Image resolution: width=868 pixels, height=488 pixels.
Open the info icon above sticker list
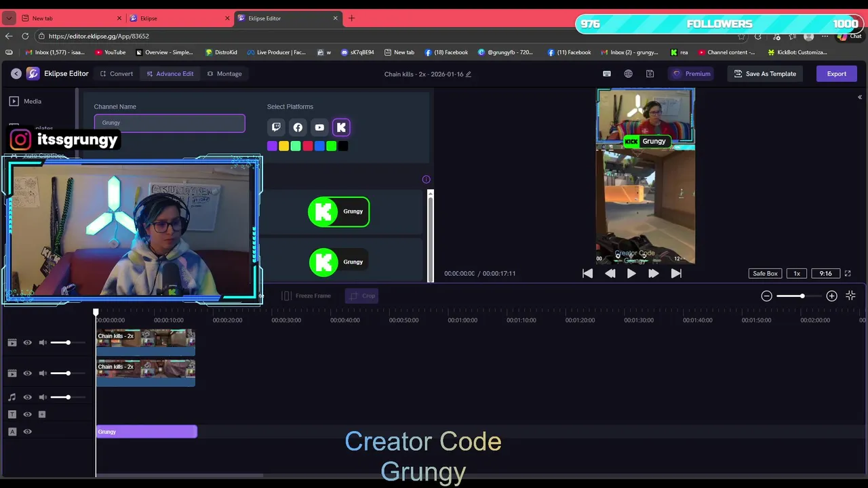tap(426, 180)
